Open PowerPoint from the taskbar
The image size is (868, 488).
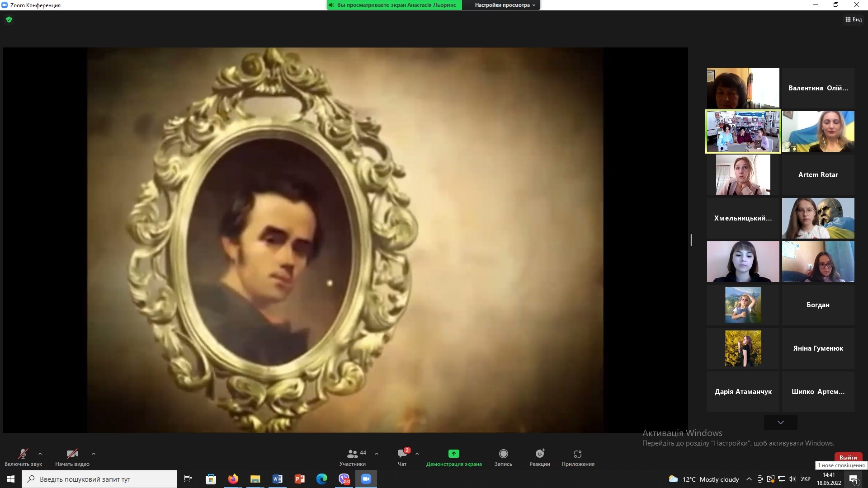click(x=299, y=479)
